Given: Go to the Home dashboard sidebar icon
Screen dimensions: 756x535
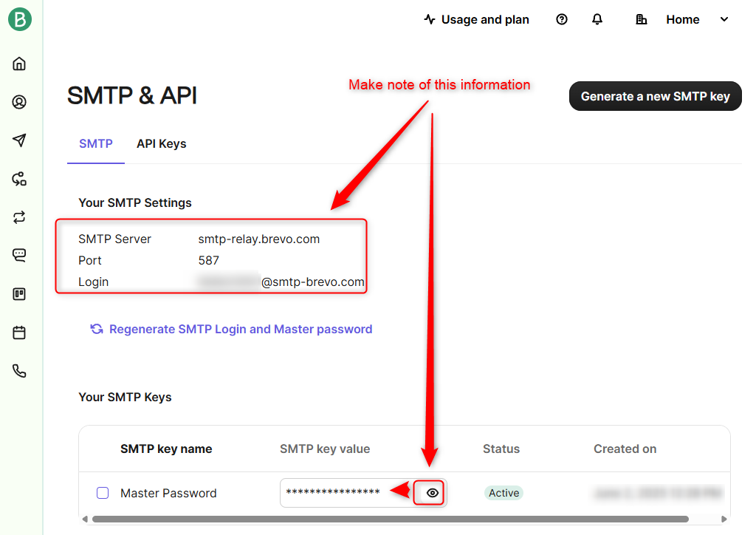Looking at the screenshot, I should click(x=19, y=64).
